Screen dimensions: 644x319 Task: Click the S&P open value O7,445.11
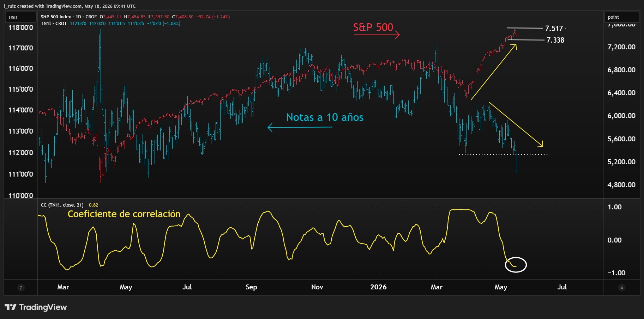(x=110, y=17)
